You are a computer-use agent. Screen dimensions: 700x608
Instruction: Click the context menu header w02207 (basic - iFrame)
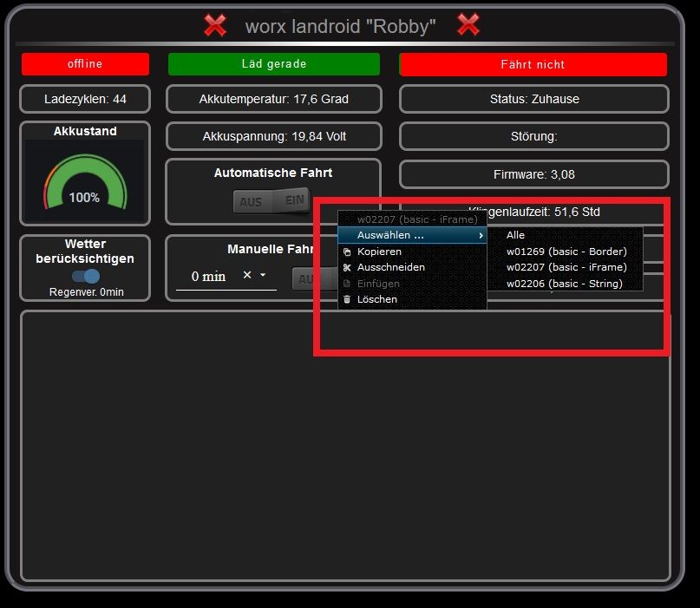417,219
